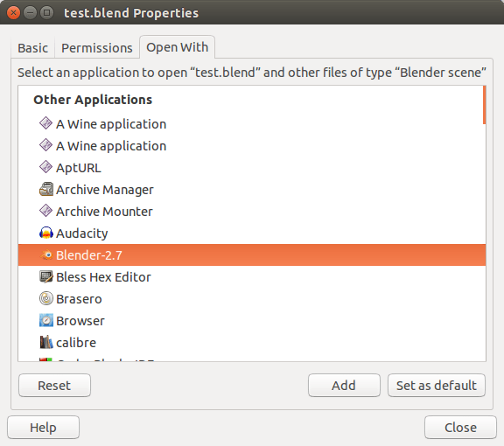Click the Bless Hex Editor icon

click(x=46, y=277)
